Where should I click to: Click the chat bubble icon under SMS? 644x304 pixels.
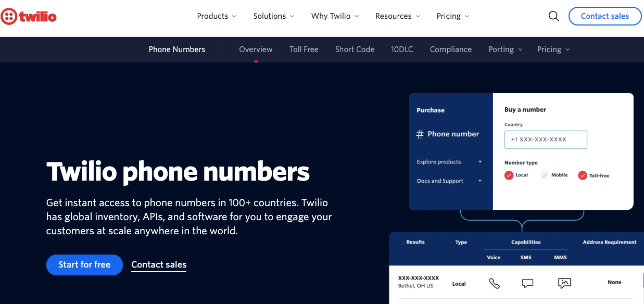(x=527, y=283)
